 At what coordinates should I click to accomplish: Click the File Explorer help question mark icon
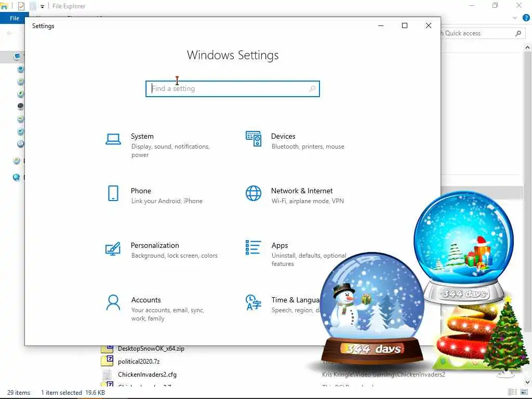(526, 18)
